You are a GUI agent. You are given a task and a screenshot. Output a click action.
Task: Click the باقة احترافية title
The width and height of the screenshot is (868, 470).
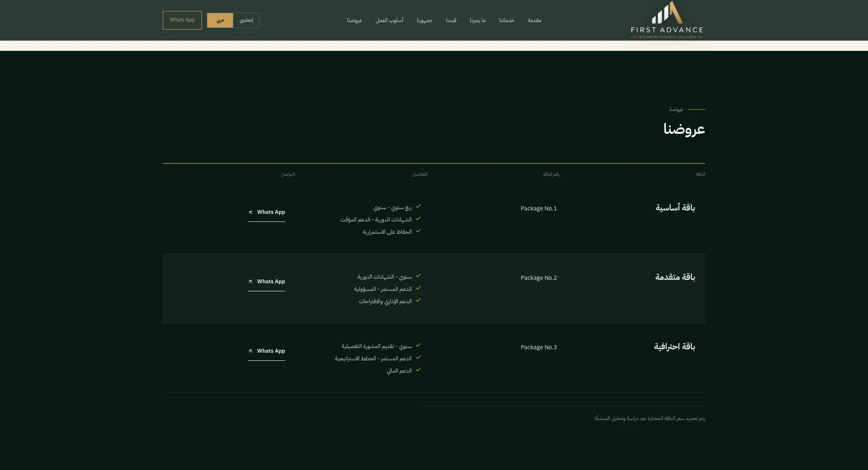coord(674,346)
